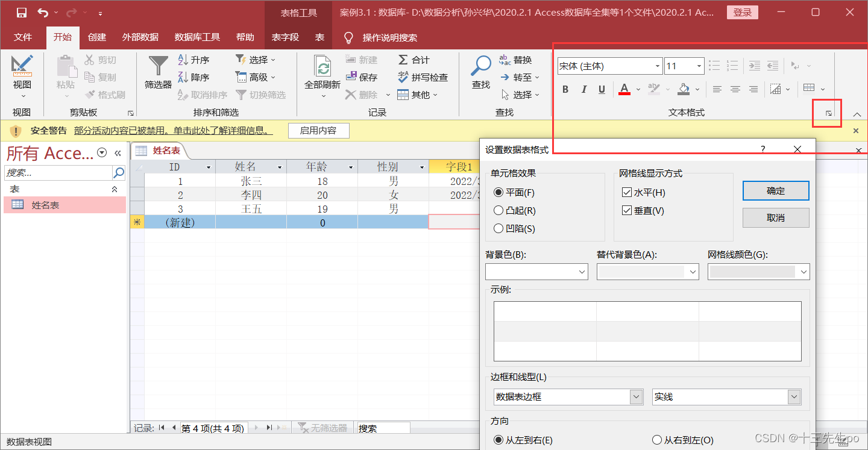Open the Help (帮助) tab
The image size is (868, 450).
[x=245, y=37]
